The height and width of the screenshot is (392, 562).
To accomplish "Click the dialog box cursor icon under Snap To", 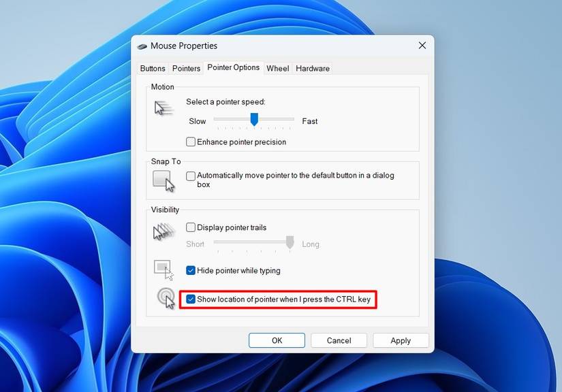I will click(x=163, y=180).
